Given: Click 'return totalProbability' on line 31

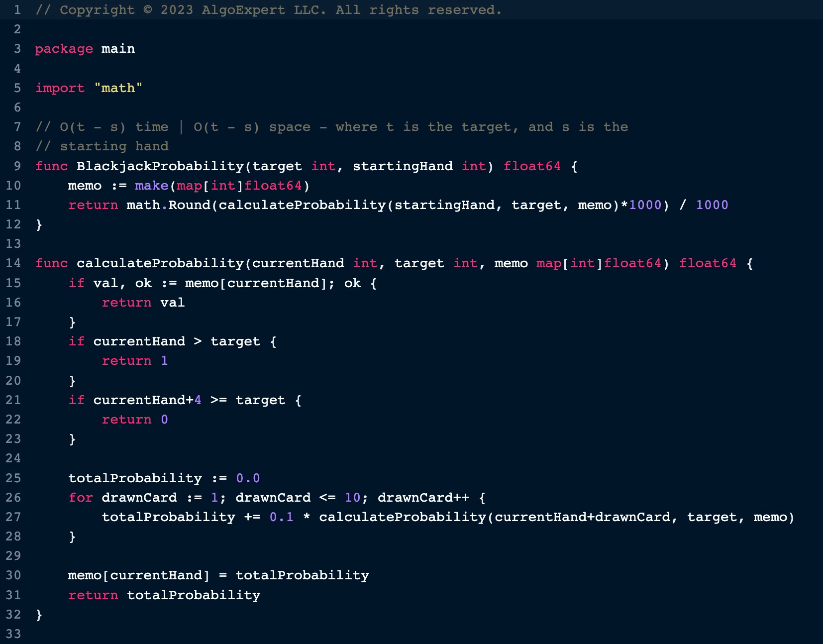Looking at the screenshot, I should [164, 595].
